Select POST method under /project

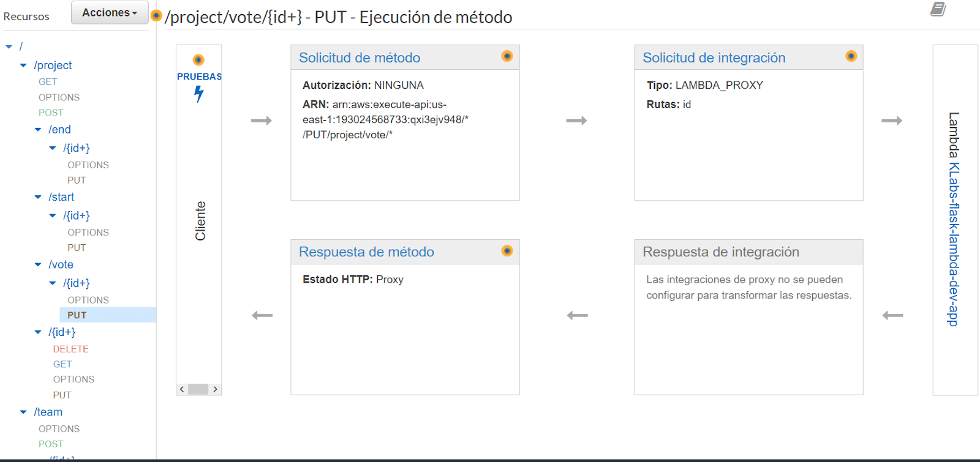tap(51, 113)
